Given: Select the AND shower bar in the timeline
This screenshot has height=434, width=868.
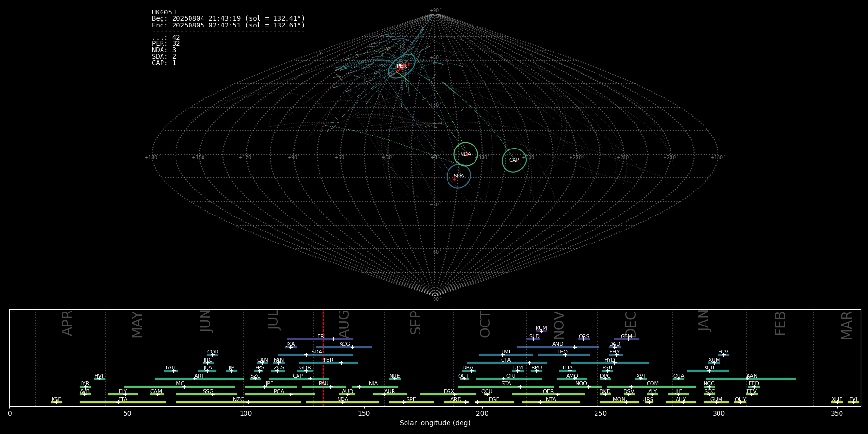Looking at the screenshot, I should click(x=558, y=347).
